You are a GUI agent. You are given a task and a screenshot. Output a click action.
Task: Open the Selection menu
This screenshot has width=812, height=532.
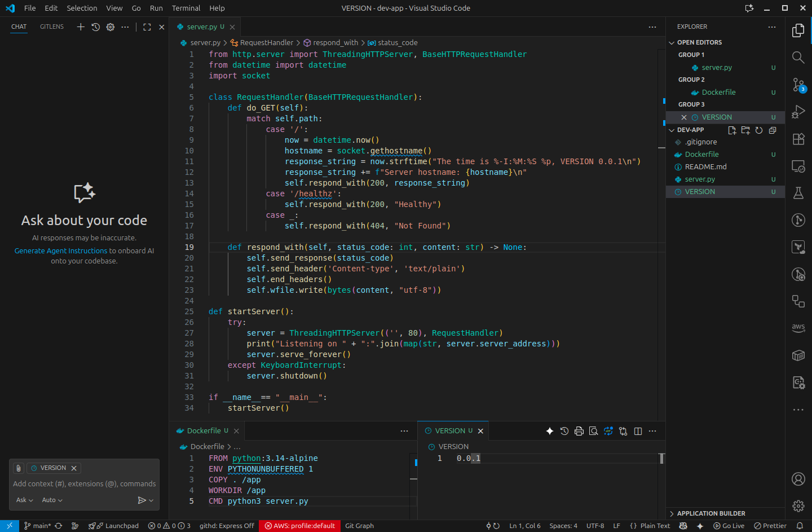click(82, 8)
